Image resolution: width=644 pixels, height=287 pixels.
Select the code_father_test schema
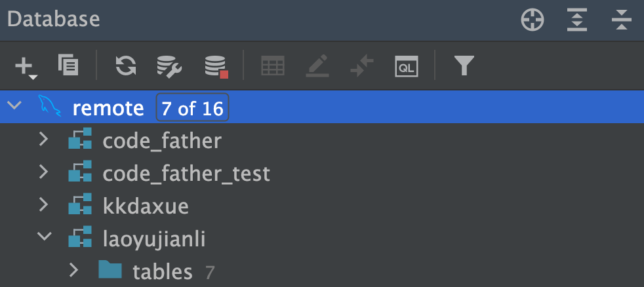pyautogui.click(x=186, y=173)
